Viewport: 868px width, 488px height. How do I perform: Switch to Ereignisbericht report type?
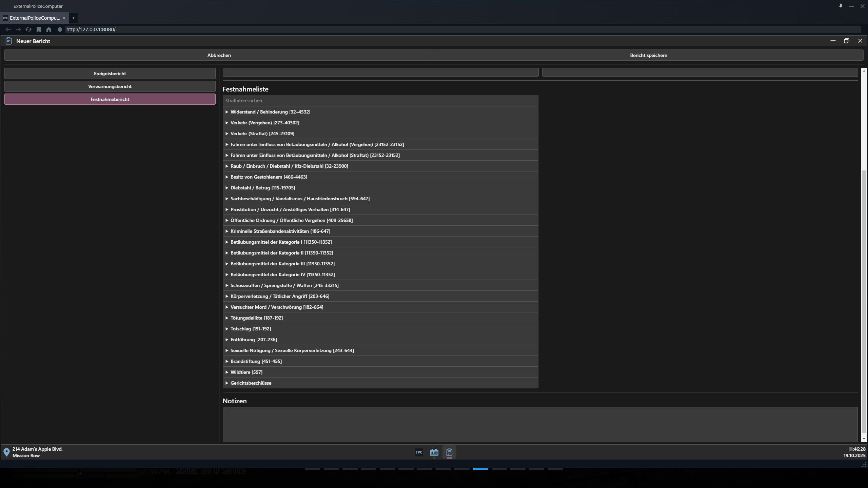coord(110,74)
